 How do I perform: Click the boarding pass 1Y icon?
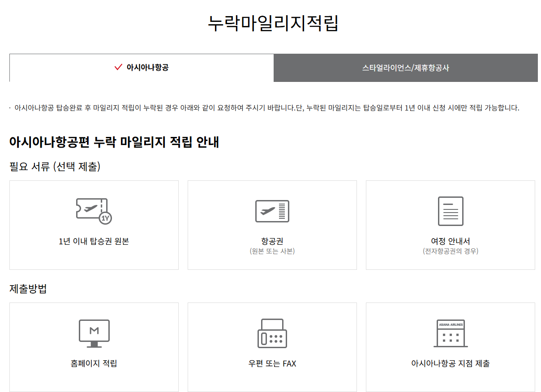point(94,211)
